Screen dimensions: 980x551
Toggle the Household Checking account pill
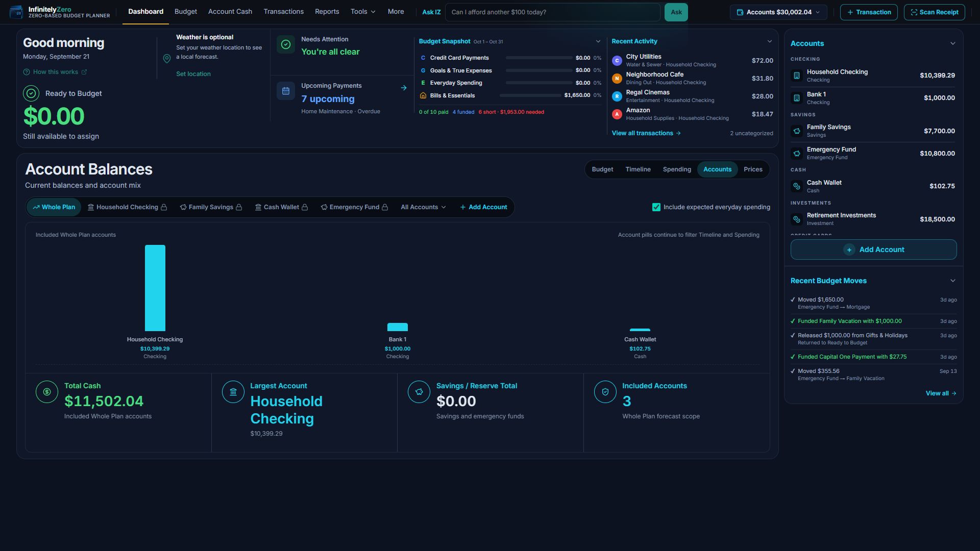(x=127, y=207)
